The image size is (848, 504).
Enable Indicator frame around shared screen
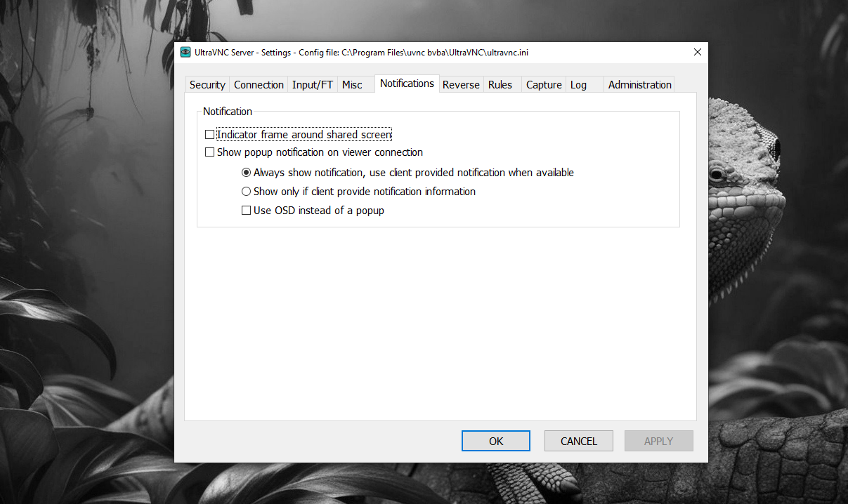(x=209, y=135)
